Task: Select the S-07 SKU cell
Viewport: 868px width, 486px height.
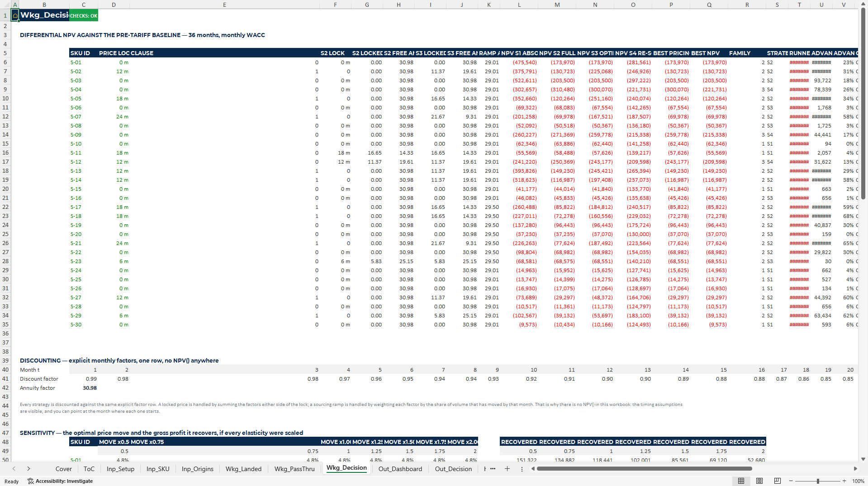Action: pos(83,117)
